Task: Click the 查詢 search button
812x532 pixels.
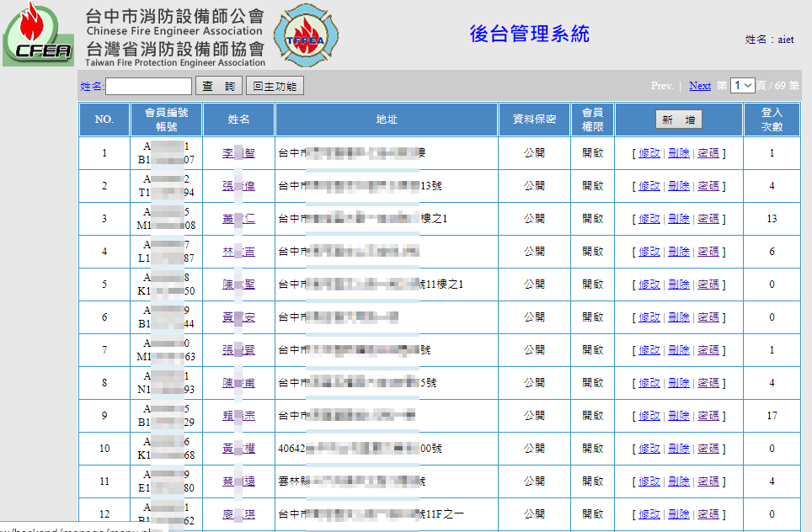Action: [x=218, y=86]
